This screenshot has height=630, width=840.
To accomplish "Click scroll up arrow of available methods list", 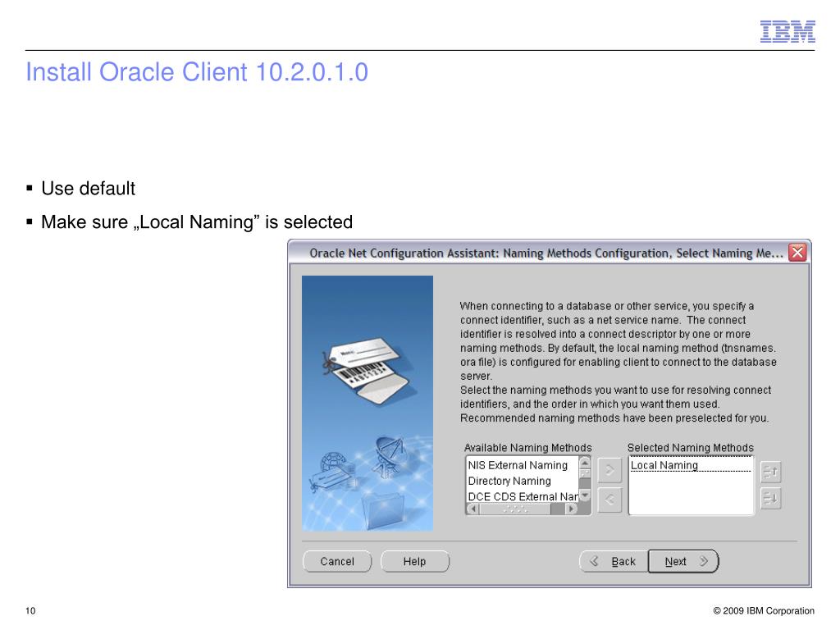I will pos(585,463).
